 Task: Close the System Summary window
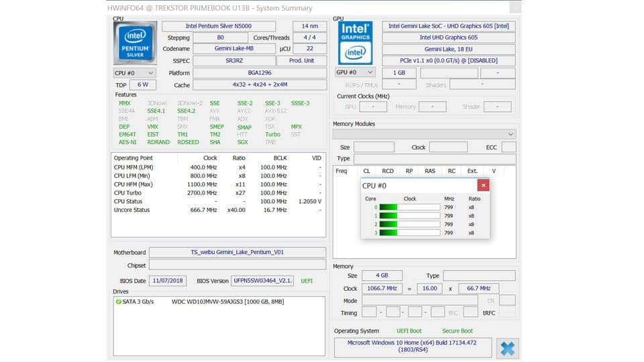click(515, 7)
